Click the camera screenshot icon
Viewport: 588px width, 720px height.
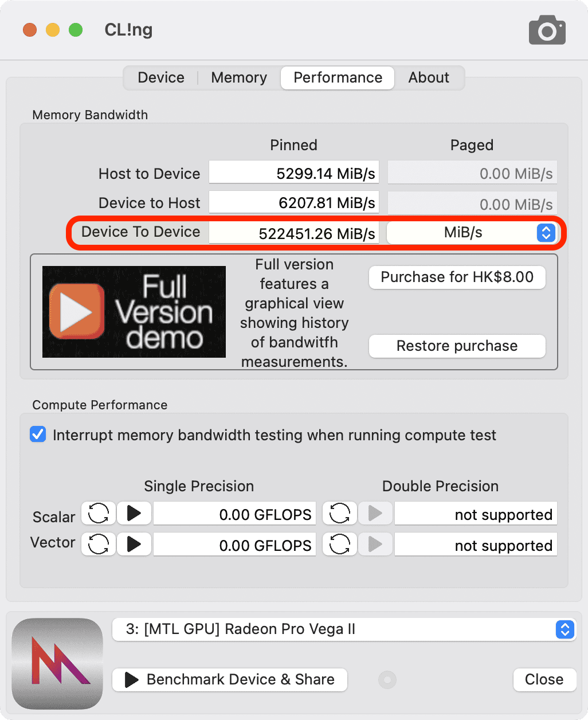tap(547, 31)
